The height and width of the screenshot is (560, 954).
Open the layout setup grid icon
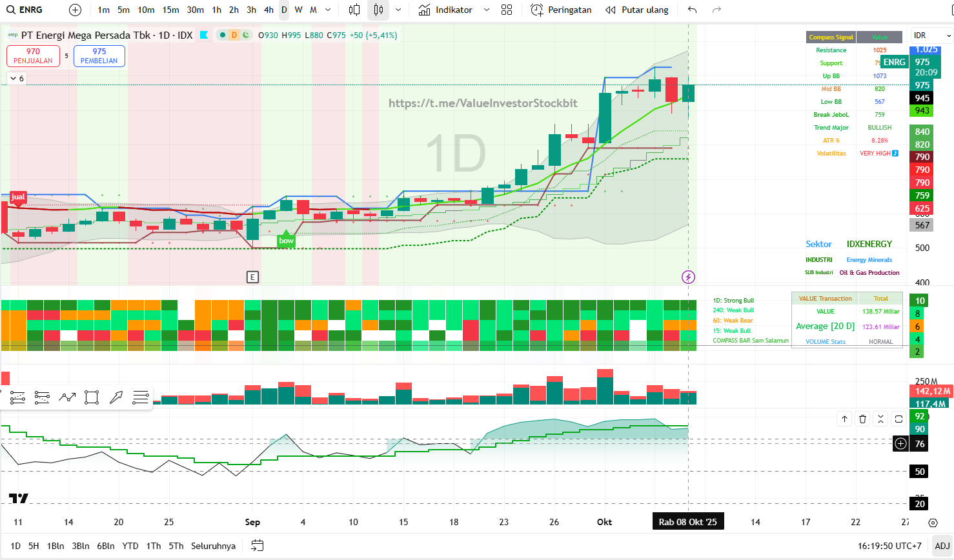click(x=507, y=10)
